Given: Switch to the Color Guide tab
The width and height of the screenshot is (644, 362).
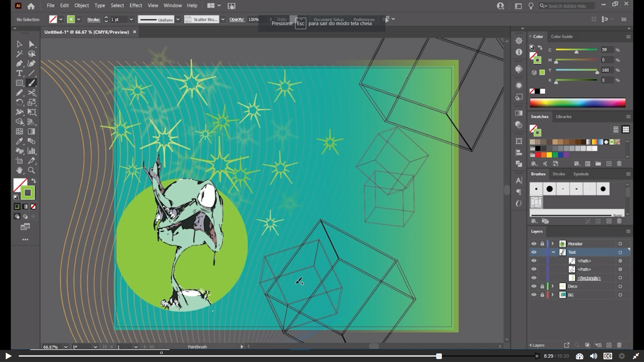Looking at the screenshot, I should (561, 37).
